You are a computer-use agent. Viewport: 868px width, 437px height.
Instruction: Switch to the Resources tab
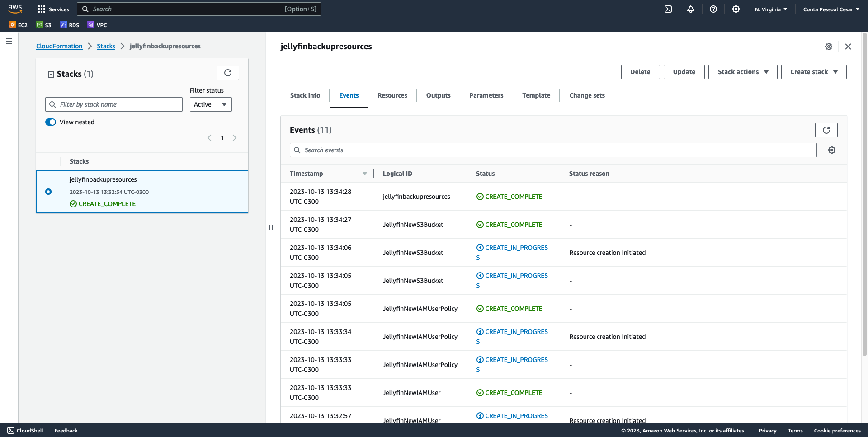[392, 95]
